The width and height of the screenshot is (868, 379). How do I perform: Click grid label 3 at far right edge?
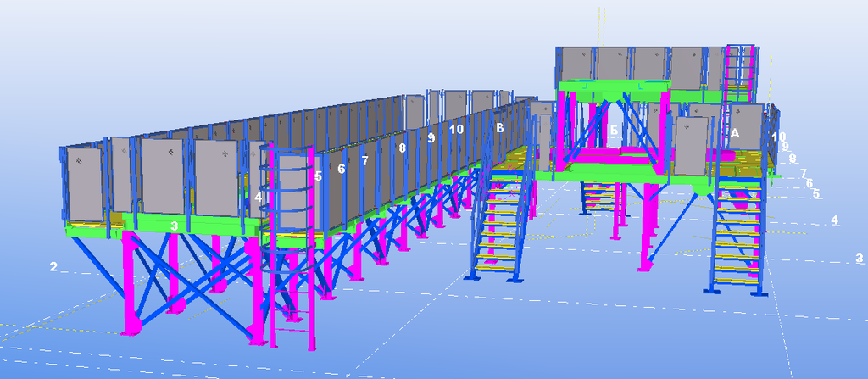point(860,257)
